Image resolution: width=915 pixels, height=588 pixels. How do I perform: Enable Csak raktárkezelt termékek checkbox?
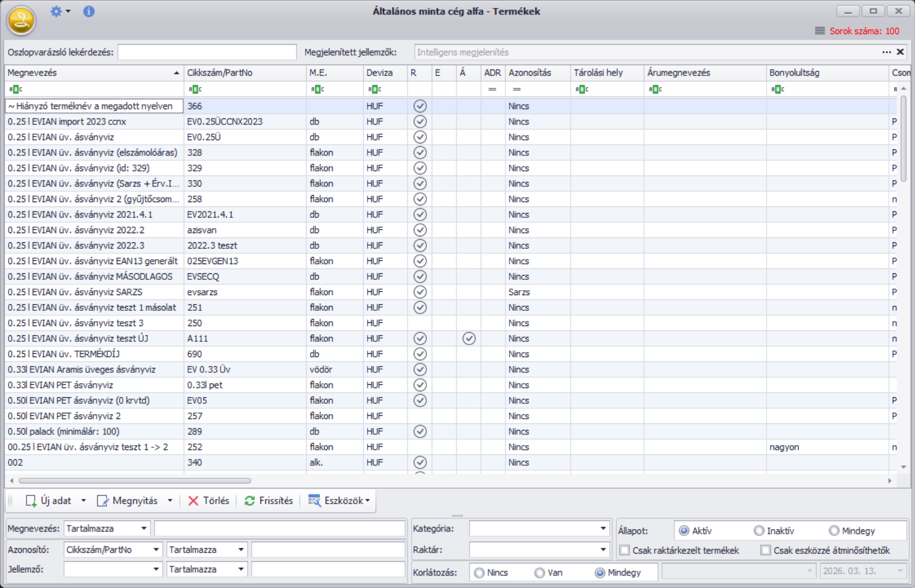click(625, 551)
